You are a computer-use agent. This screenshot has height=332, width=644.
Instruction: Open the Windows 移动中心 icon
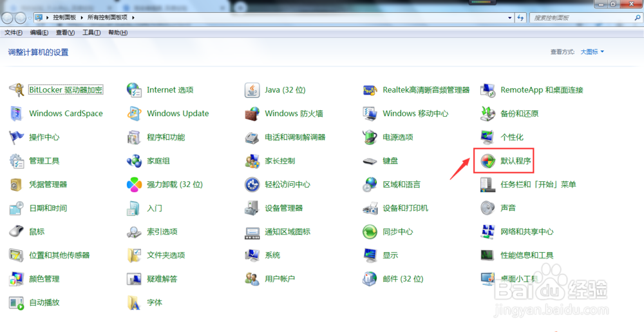tap(370, 113)
